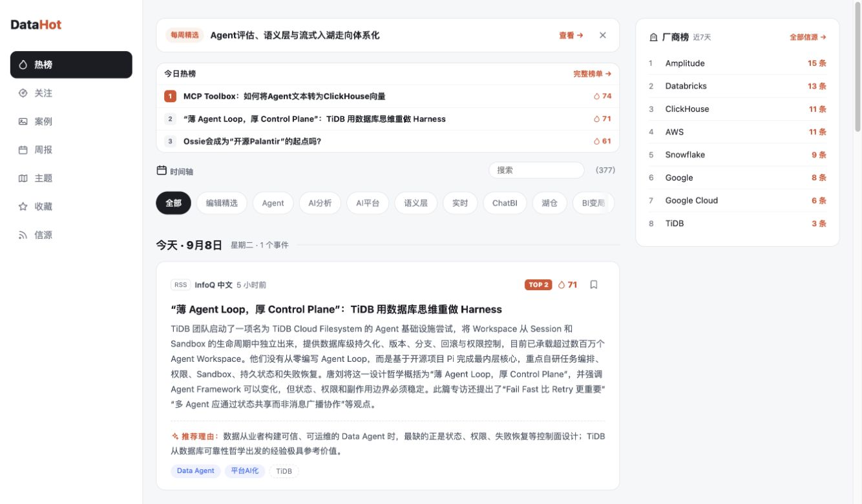Click the DataHot logo

point(36,25)
